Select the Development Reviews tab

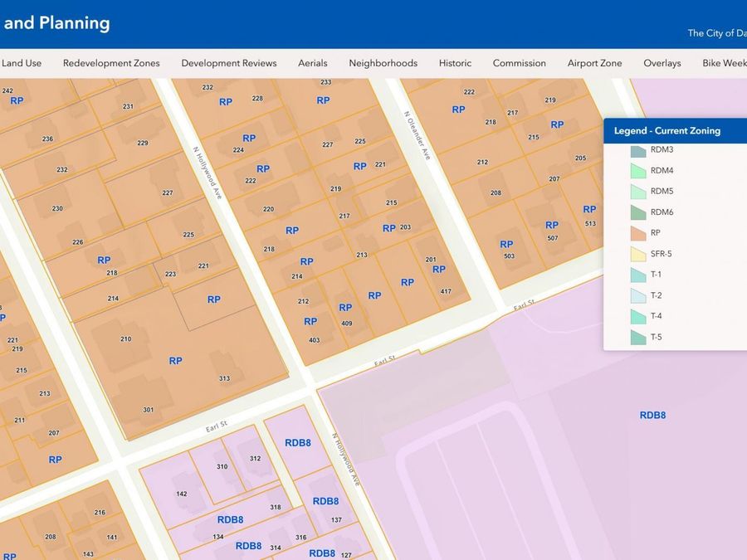click(x=229, y=63)
